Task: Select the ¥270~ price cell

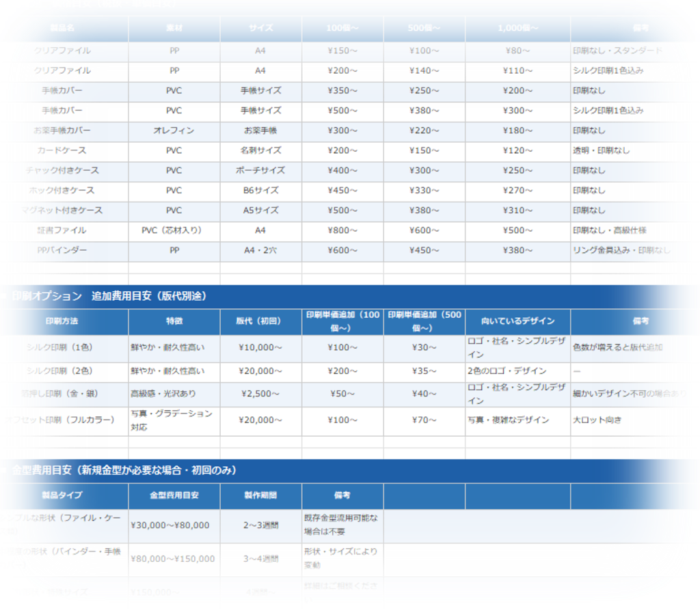Action: [x=517, y=191]
